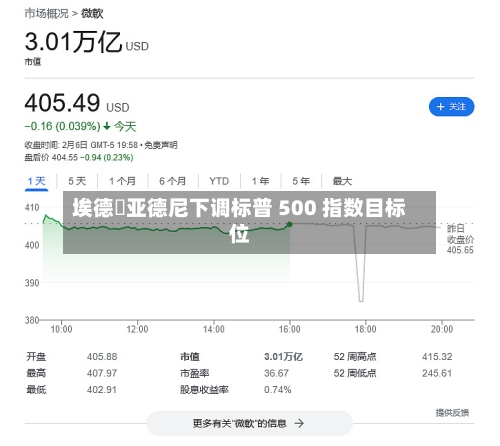Click the green down arrow icon beside 今天
The image size is (500, 446).
(107, 126)
